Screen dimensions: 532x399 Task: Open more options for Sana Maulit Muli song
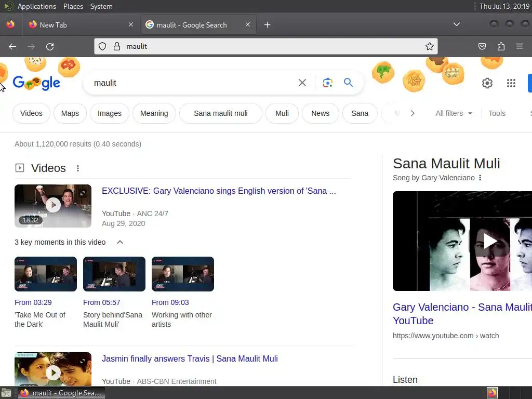[x=480, y=178]
